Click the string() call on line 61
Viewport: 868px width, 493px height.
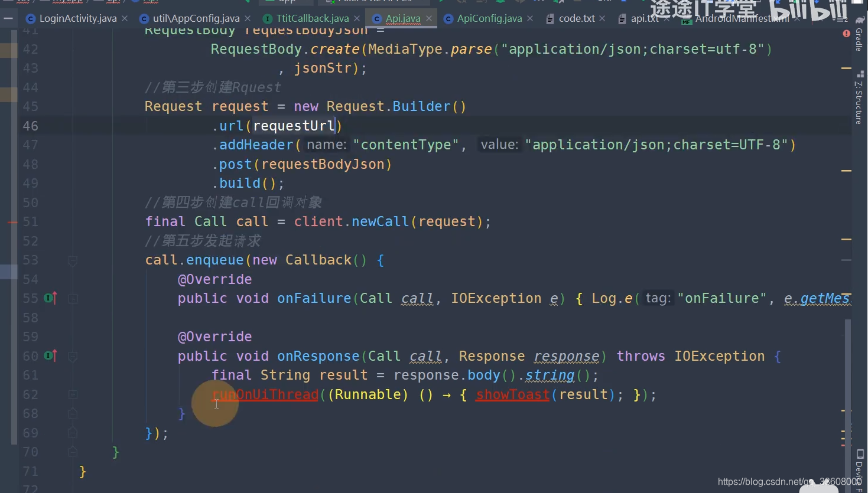pyautogui.click(x=558, y=375)
